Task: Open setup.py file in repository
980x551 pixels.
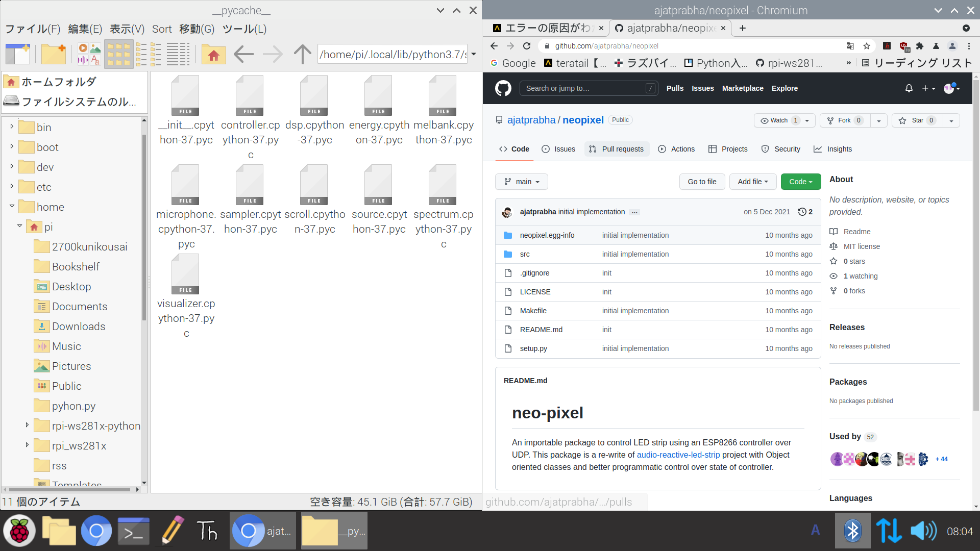Action: (x=533, y=348)
